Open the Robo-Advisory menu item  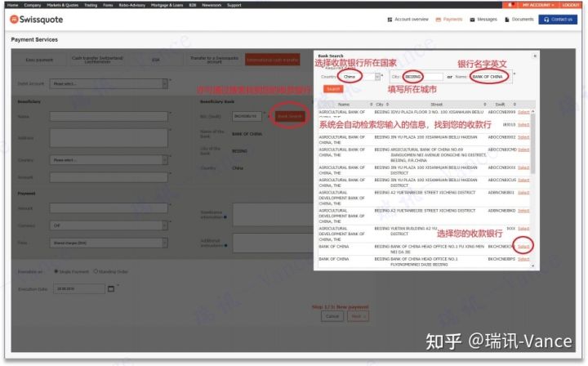[x=132, y=5]
